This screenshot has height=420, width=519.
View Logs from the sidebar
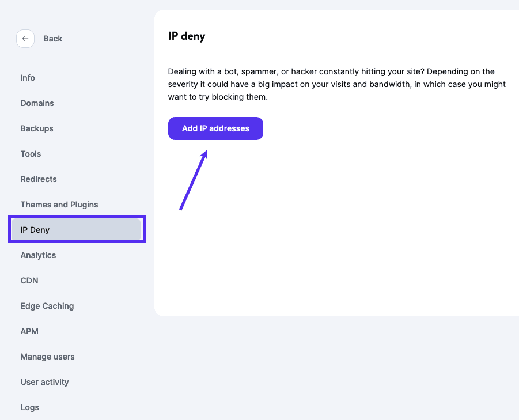pyautogui.click(x=30, y=407)
